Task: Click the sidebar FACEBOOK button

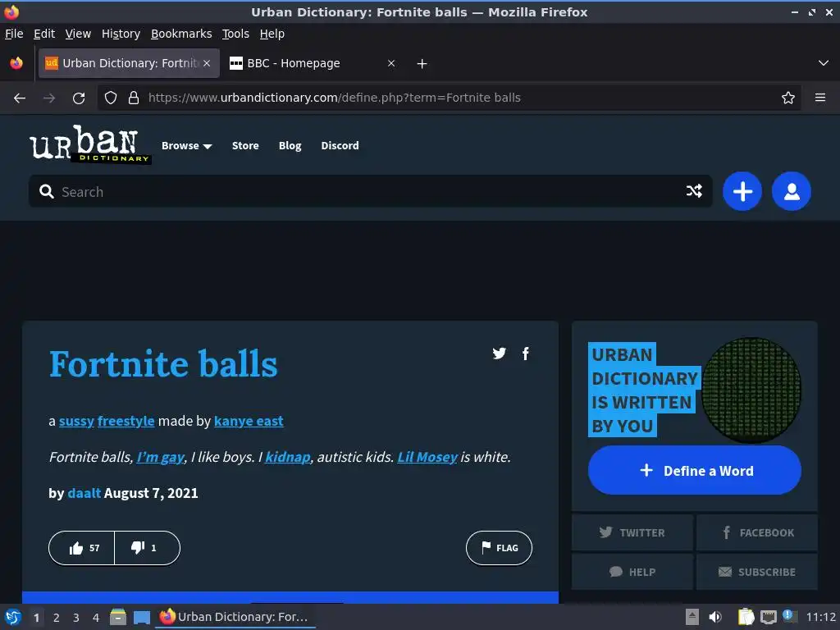Action: [757, 532]
